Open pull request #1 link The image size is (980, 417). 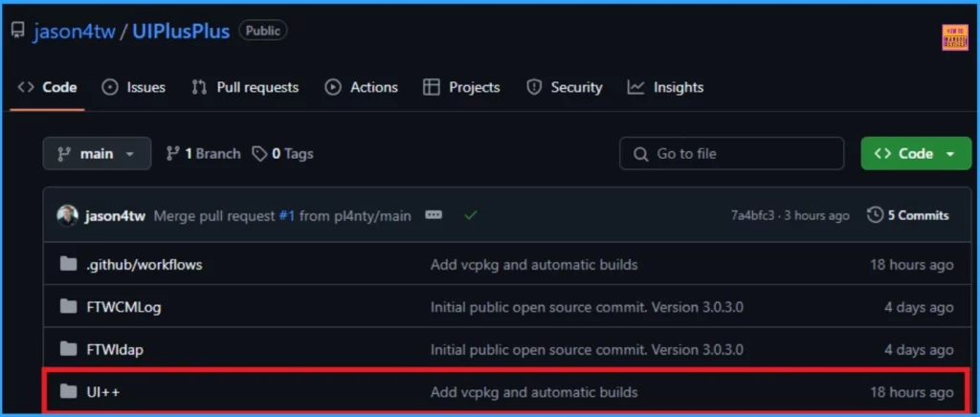(x=287, y=216)
